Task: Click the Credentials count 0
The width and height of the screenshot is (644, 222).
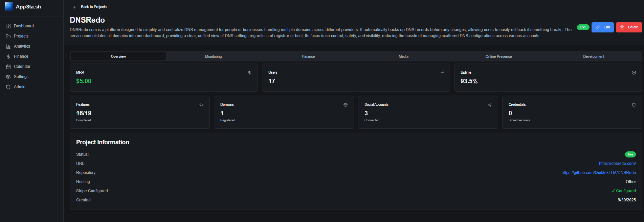Action: [x=510, y=113]
